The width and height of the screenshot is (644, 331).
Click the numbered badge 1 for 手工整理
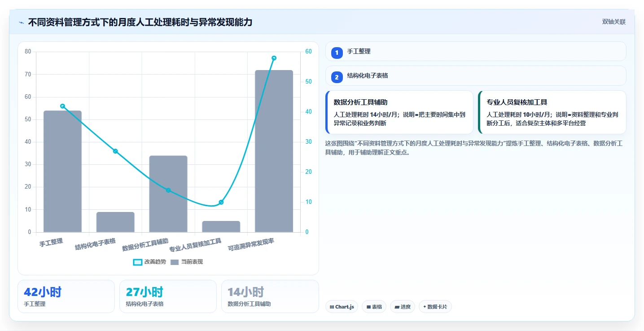click(337, 53)
